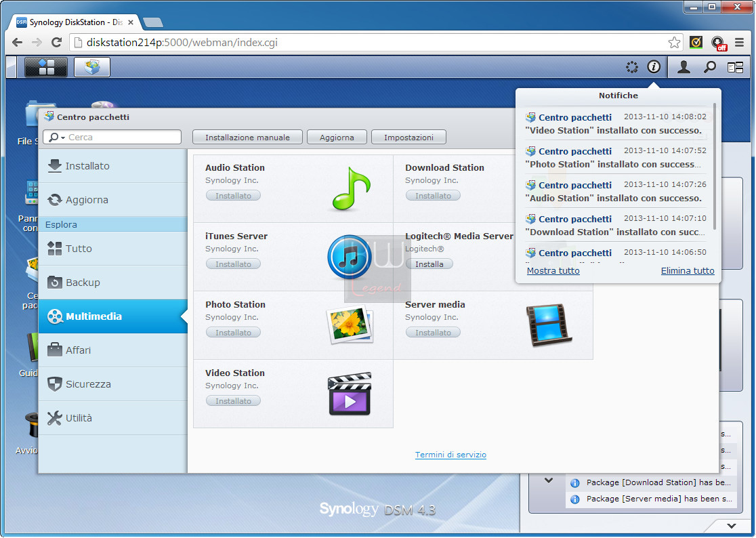
Task: Close the Synology DiskStation browser tab
Action: [x=131, y=22]
